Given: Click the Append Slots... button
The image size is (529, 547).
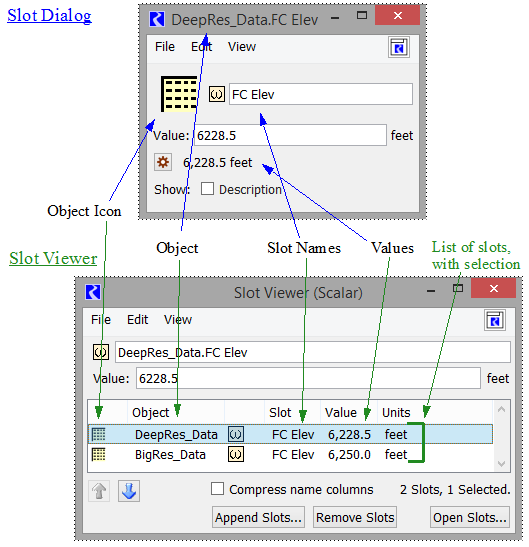Looking at the screenshot, I should pos(258,517).
